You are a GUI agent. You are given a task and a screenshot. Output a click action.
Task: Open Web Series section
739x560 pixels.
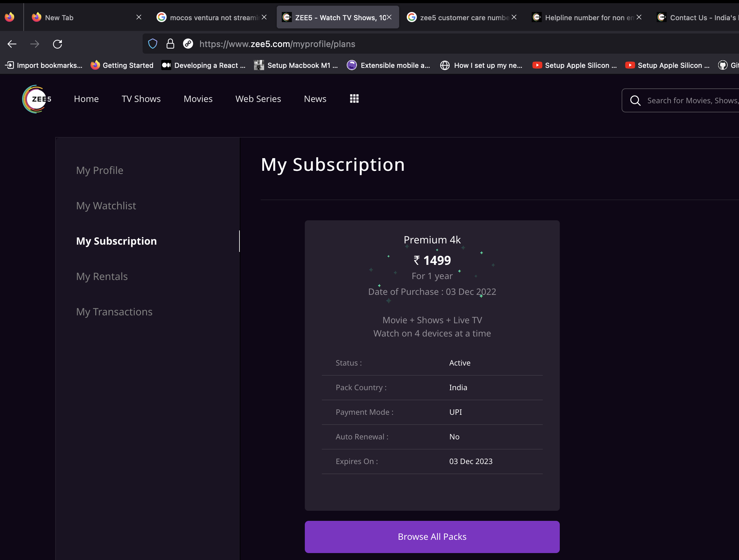click(x=258, y=99)
